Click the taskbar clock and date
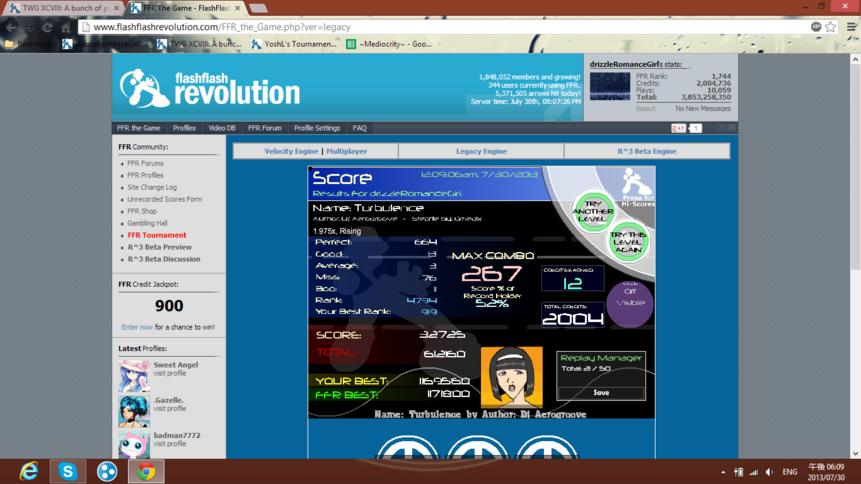Image resolution: width=861 pixels, height=484 pixels. click(x=826, y=472)
